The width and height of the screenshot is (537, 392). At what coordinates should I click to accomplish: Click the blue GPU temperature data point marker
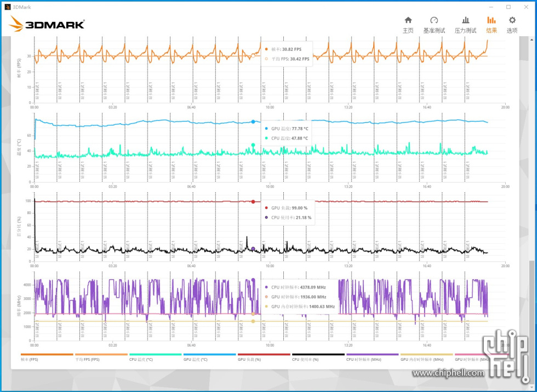pyautogui.click(x=253, y=122)
